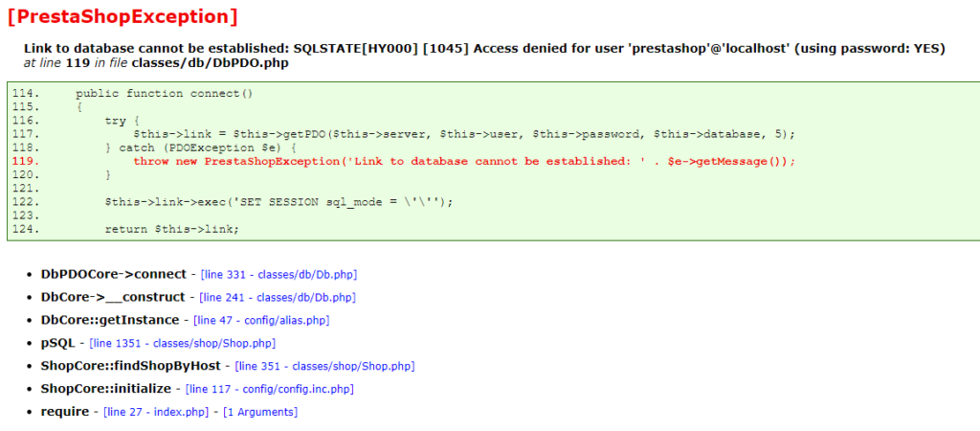
Task: Click the [PrestaShopException] heading
Action: click(x=122, y=17)
